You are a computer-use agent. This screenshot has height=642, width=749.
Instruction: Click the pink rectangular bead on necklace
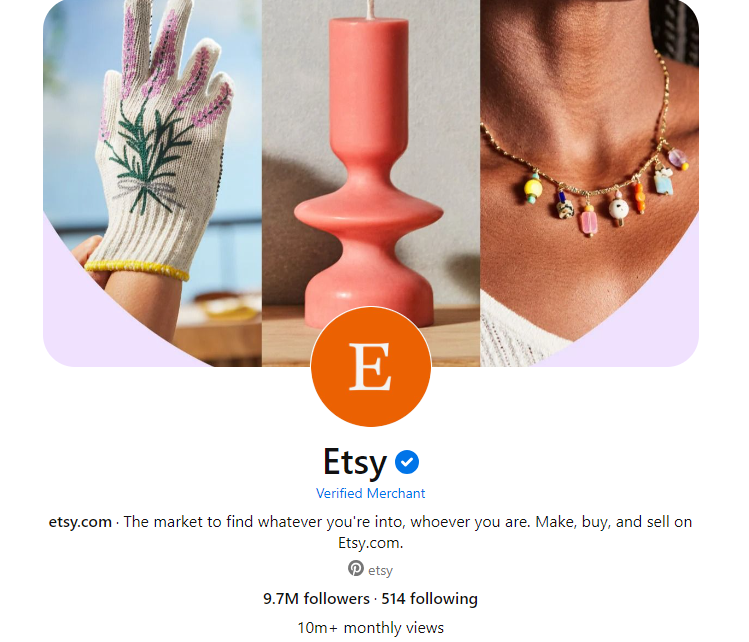pyautogui.click(x=588, y=221)
